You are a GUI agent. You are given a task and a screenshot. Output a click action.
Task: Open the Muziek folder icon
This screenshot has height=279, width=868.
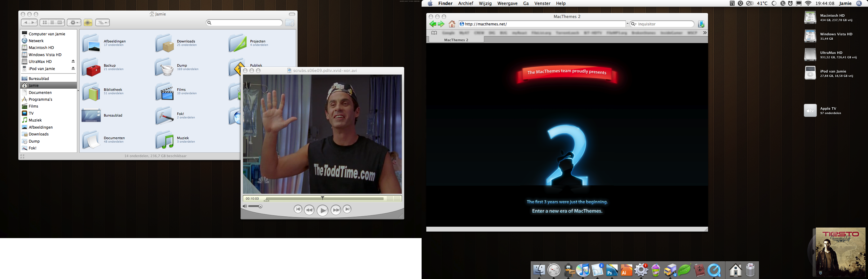tap(164, 140)
